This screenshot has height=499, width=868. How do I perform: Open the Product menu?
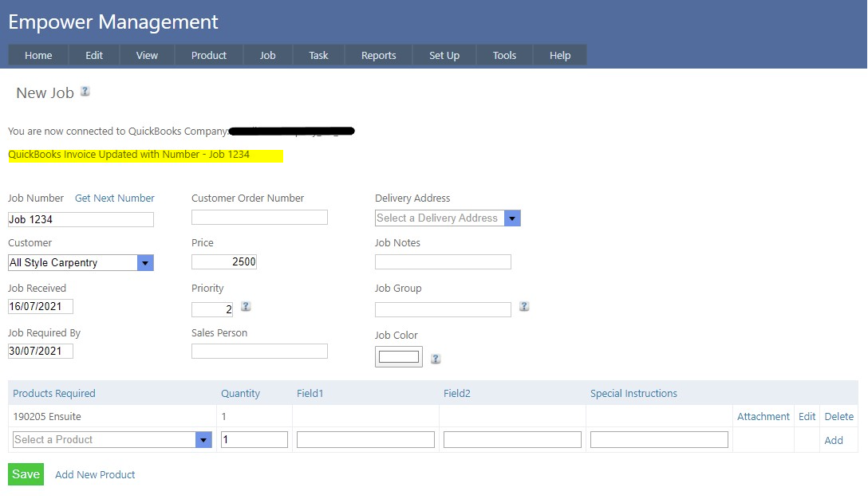[x=209, y=55]
